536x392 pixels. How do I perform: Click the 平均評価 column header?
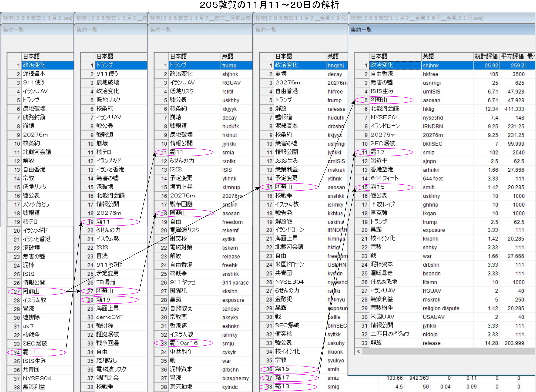[x=512, y=56]
